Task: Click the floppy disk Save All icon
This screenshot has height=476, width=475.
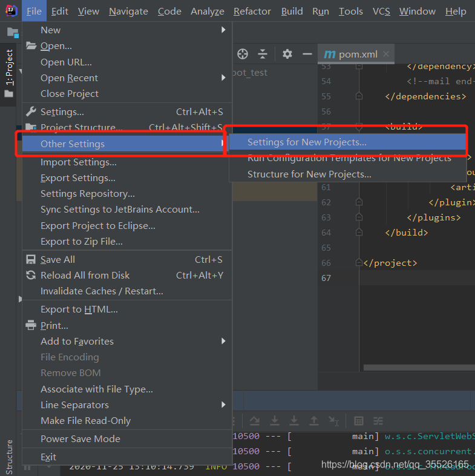Action: 31,260
